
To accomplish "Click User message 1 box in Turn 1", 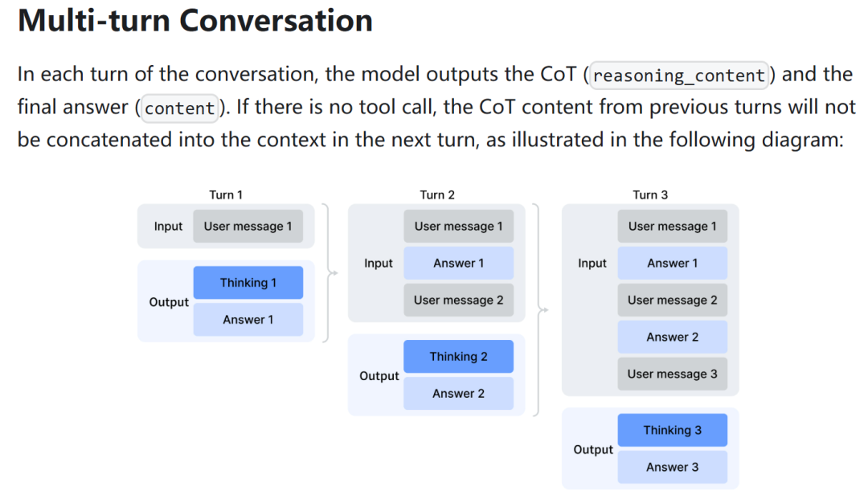I will tap(248, 226).
